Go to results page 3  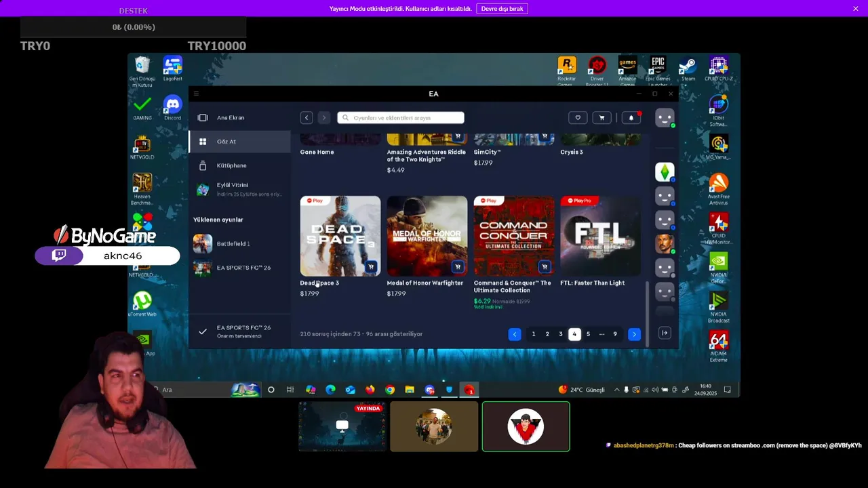(x=561, y=334)
